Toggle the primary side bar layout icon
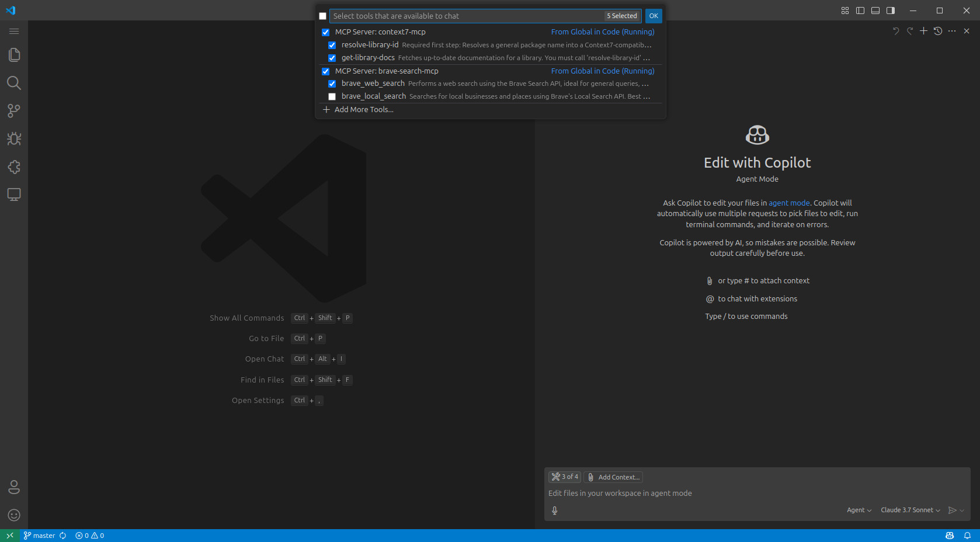The width and height of the screenshot is (980, 542). [860, 11]
